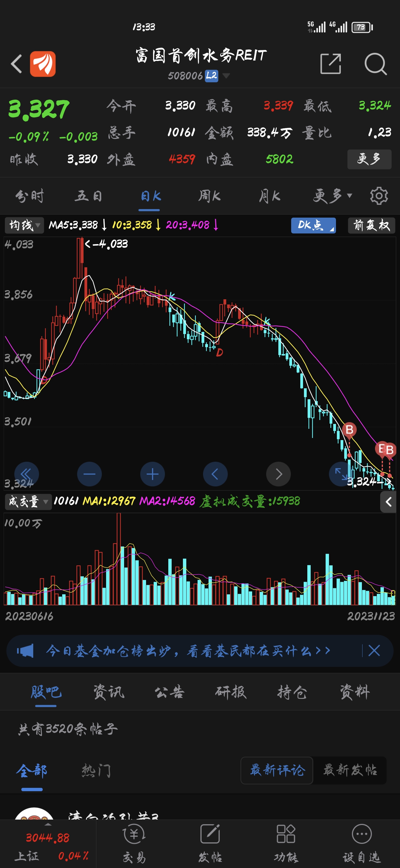Open the 资料 info tab
400x868 pixels.
point(355,692)
